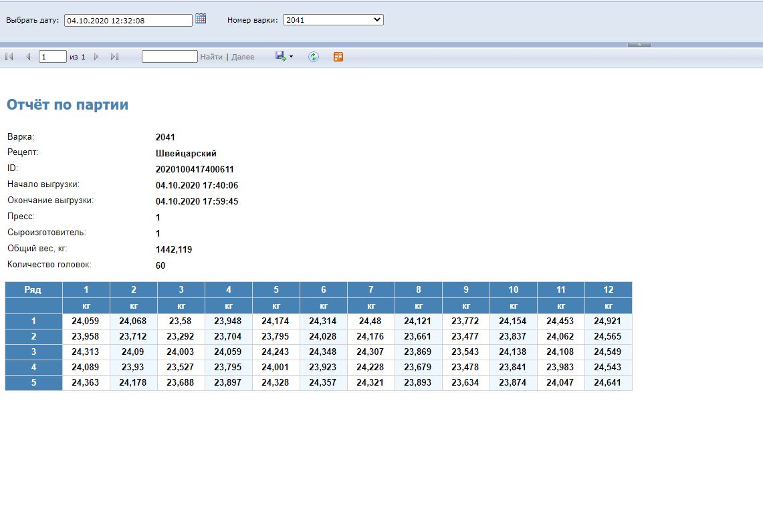Viewport: 763px width, 532px height.
Task: Focus the report search text box
Action: coord(170,57)
